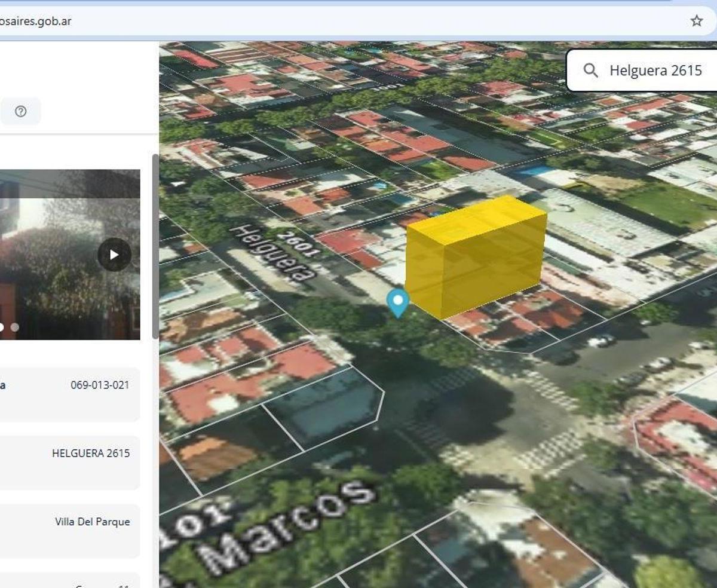Select the second carousel dot indicator
The width and height of the screenshot is (717, 588).
click(15, 327)
